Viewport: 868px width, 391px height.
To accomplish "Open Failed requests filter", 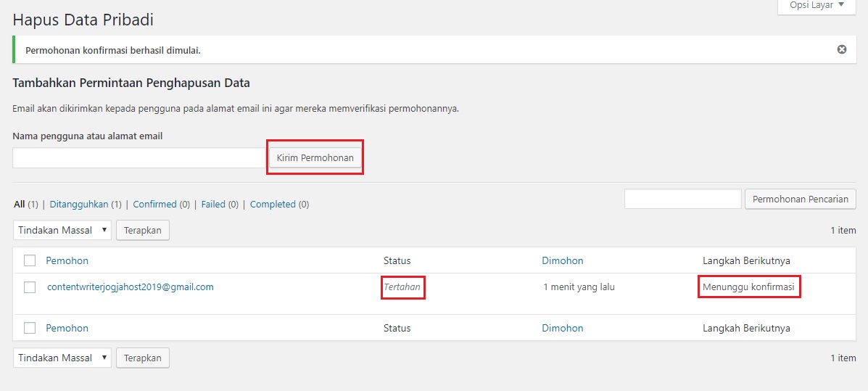I will [213, 205].
